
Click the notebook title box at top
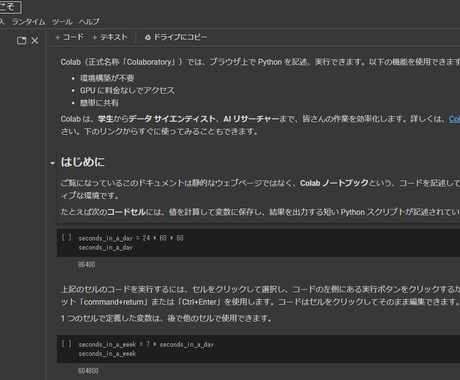point(10,7)
